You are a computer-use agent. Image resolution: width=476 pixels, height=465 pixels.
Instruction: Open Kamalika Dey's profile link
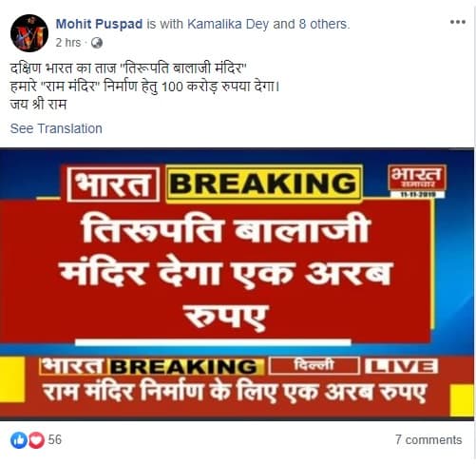(x=228, y=24)
